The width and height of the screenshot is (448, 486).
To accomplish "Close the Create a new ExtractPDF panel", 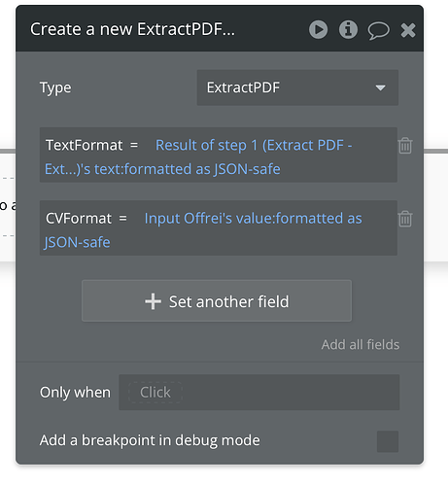I will [408, 30].
